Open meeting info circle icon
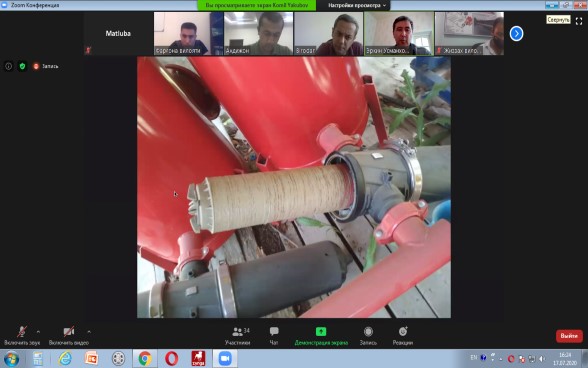This screenshot has width=588, height=368. click(x=9, y=66)
